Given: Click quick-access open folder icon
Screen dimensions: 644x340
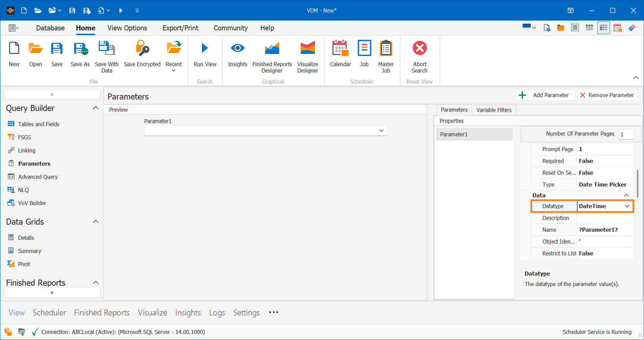Looking at the screenshot, I should click(38, 10).
